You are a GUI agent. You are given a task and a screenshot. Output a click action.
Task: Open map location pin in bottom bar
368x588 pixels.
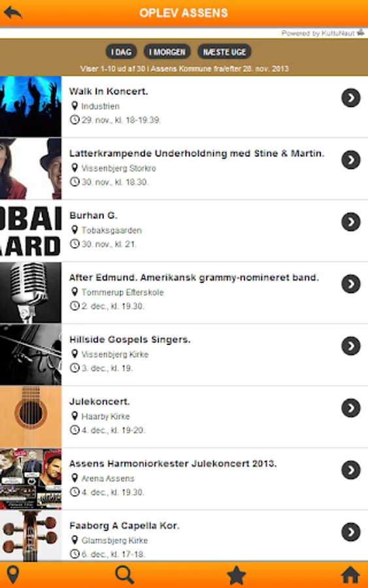13,574
